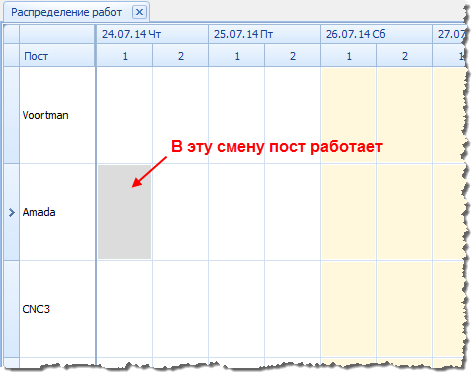
Task: Click CNC3 row selector at left edge
Action: tap(12, 309)
